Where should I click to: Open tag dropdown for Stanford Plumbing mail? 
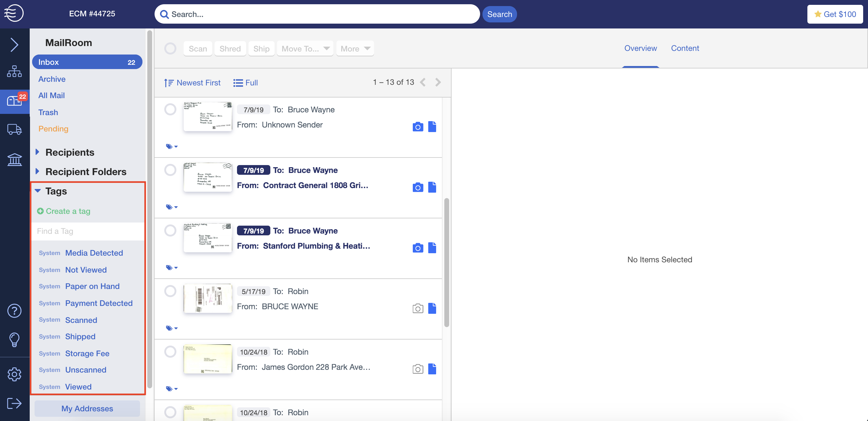click(172, 268)
